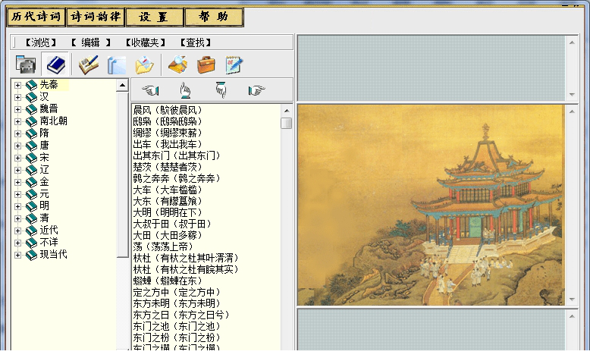Click the magnifier over book search icon

coord(177,64)
